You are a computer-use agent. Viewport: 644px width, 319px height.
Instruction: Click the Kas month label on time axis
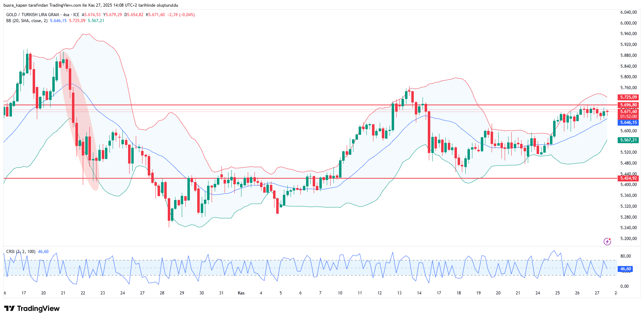pyautogui.click(x=241, y=293)
